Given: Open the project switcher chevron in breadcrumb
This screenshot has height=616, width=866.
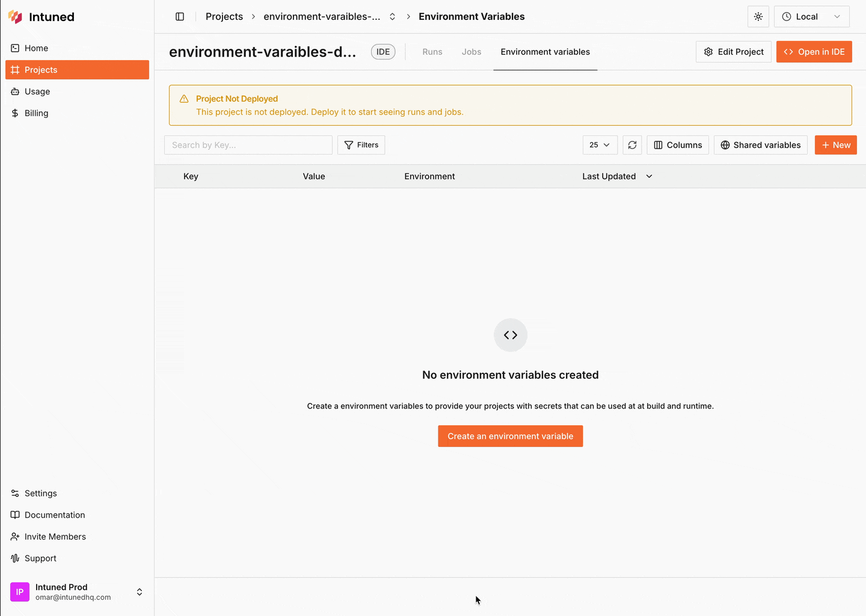Looking at the screenshot, I should [x=392, y=16].
